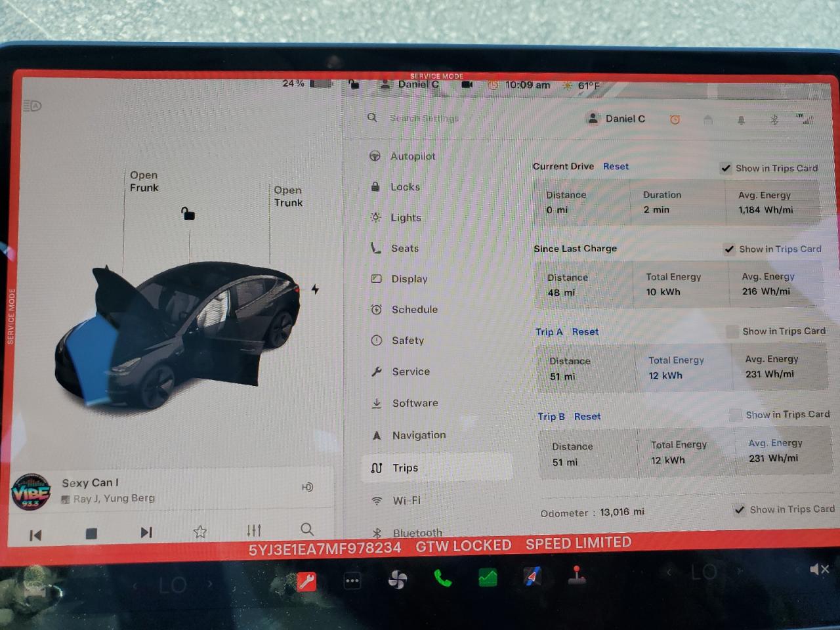The height and width of the screenshot is (630, 840).
Task: Check Trip B Show in Trips Card
Action: [x=736, y=415]
